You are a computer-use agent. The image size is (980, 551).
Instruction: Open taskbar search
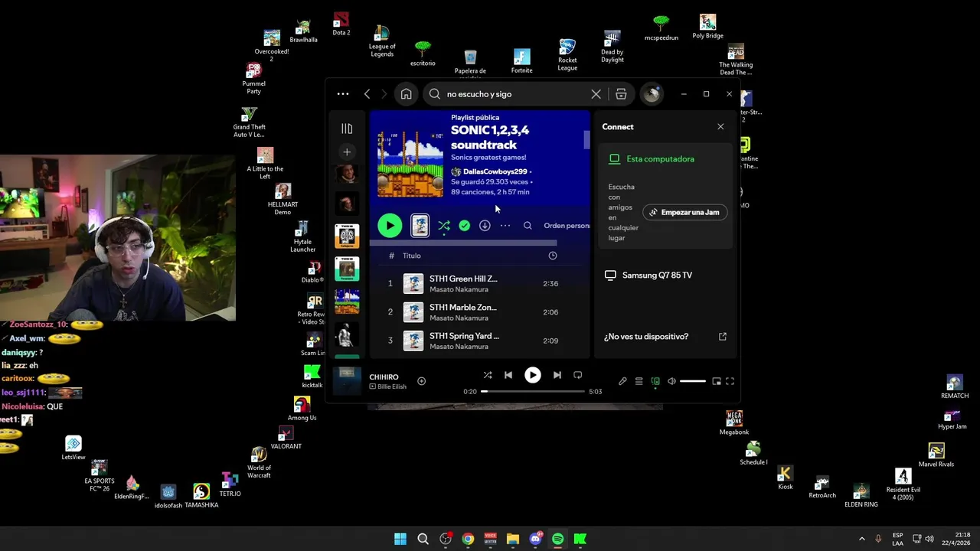[423, 539]
